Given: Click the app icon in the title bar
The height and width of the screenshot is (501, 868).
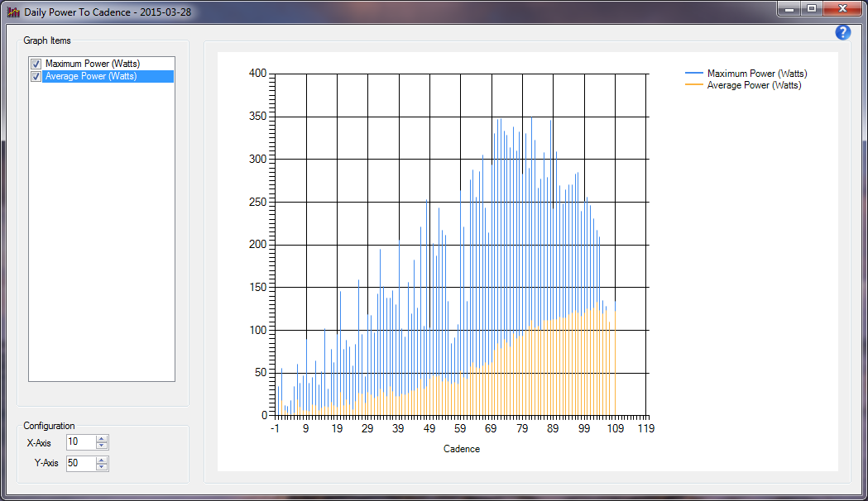Looking at the screenshot, I should point(13,13).
